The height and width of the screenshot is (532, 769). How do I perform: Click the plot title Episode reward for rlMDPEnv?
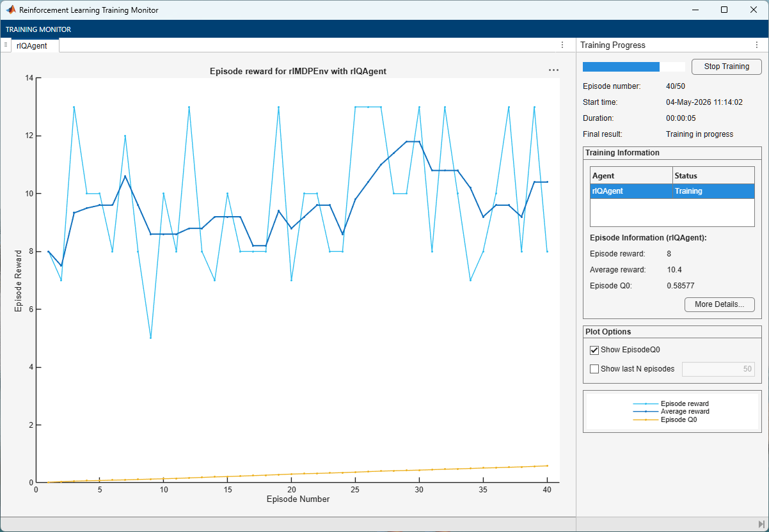pyautogui.click(x=298, y=72)
